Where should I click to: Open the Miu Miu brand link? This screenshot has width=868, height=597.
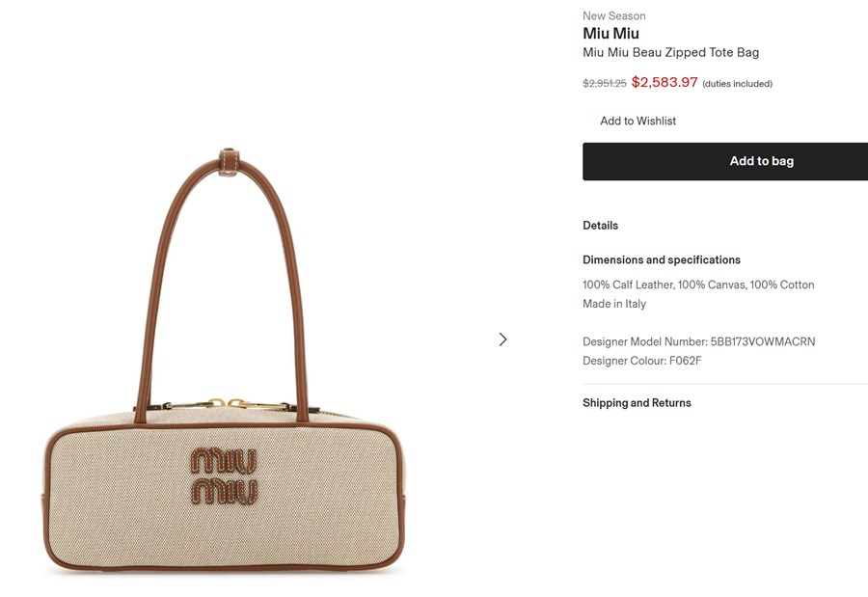point(610,34)
